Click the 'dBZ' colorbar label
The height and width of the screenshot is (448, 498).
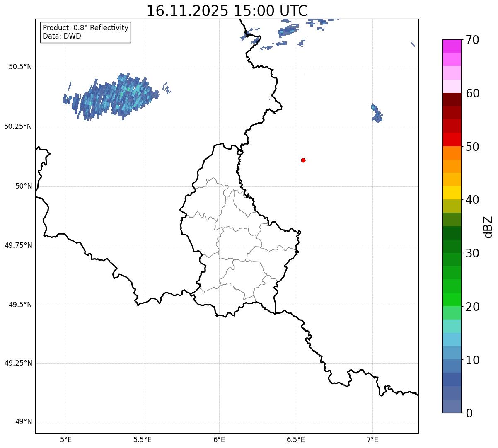[488, 227]
